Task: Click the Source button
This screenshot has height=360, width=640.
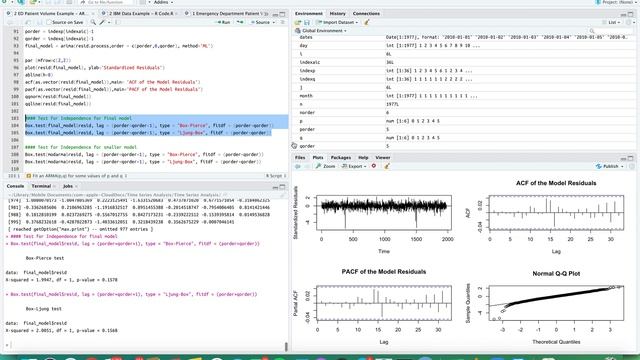Action: [260, 22]
